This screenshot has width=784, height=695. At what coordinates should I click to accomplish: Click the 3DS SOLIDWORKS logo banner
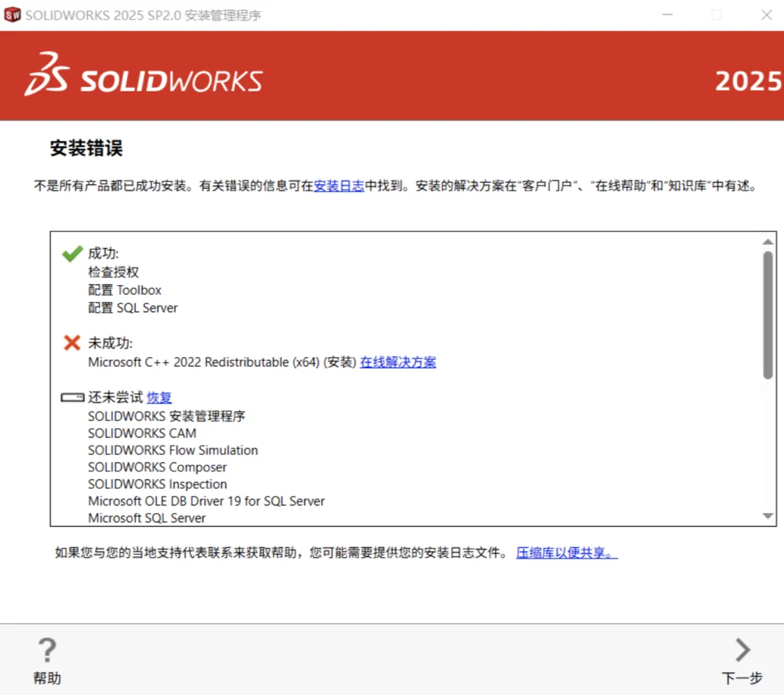[x=144, y=75]
